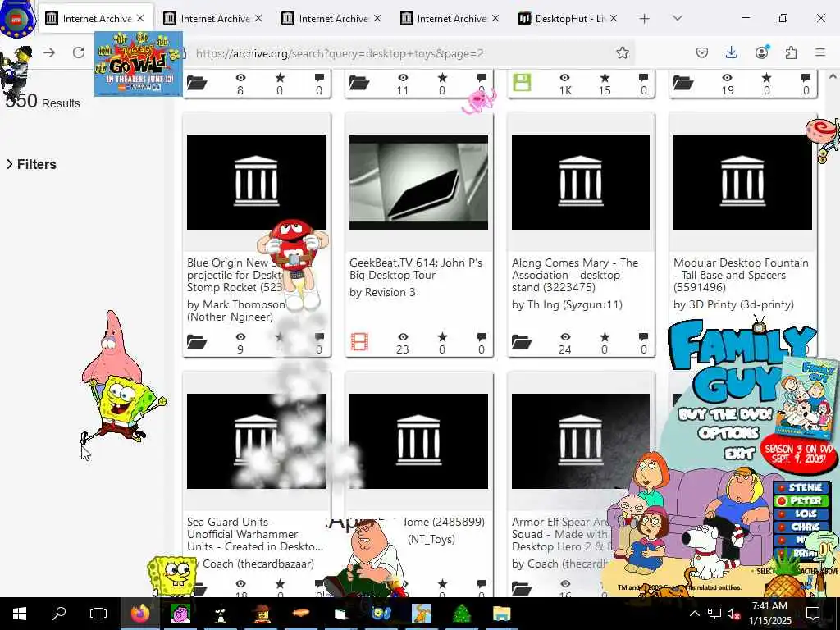Click the reviews speech bubble on the GeekBeat.TV card

coord(482,336)
